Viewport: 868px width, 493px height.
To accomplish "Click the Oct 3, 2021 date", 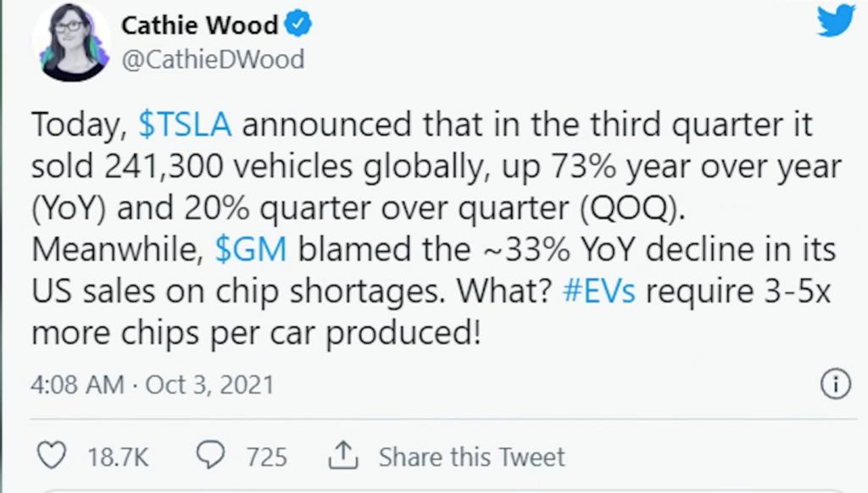I will (x=210, y=385).
